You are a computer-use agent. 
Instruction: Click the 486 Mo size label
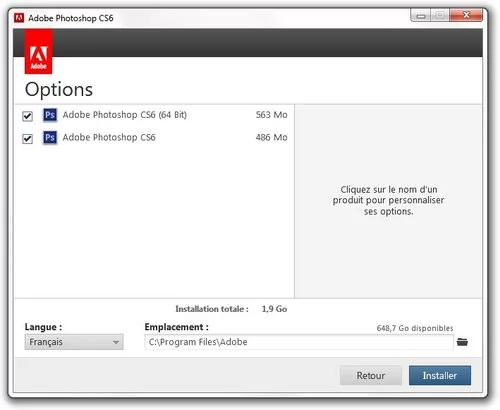[271, 137]
